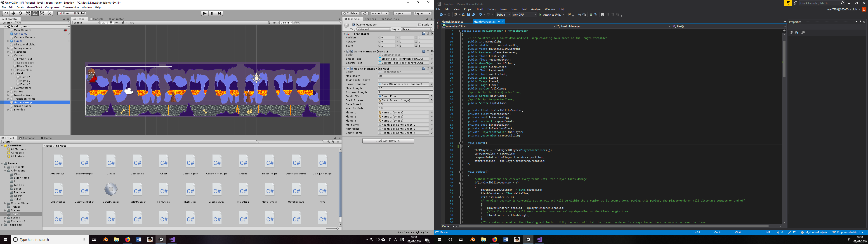868x244 pixels.
Task: Toggle scene lighting bulb icon
Action: pyautogui.click(x=111, y=23)
